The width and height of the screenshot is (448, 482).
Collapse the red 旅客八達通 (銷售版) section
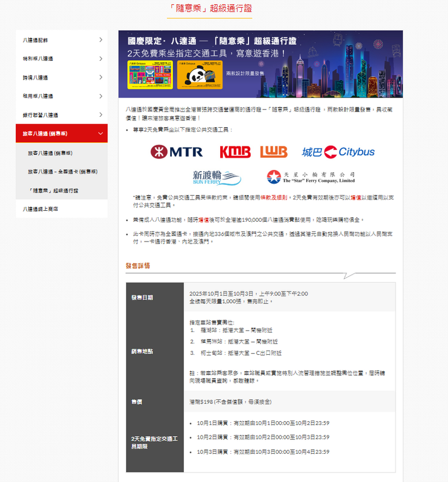pos(62,133)
